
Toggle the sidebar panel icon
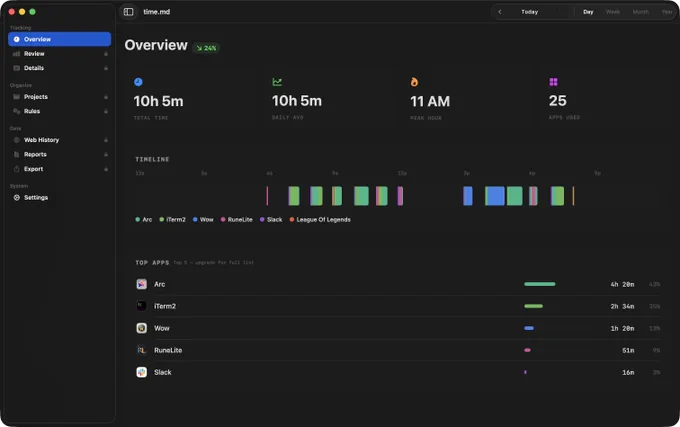coord(128,12)
